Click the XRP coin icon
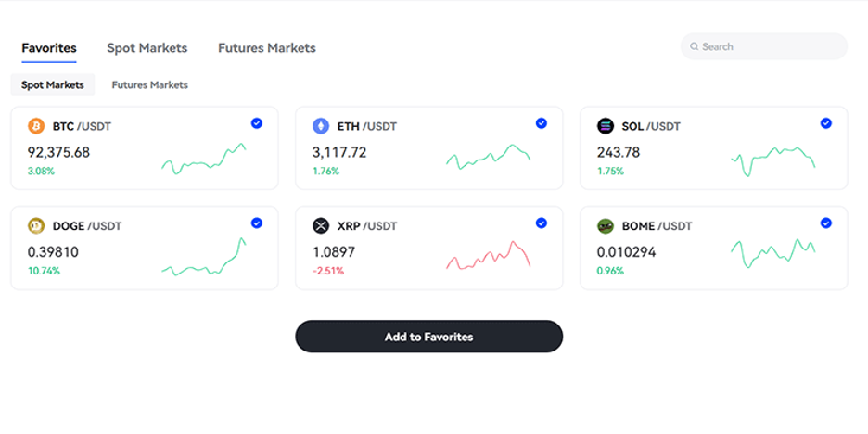Screen dimensions: 868x434 321,225
